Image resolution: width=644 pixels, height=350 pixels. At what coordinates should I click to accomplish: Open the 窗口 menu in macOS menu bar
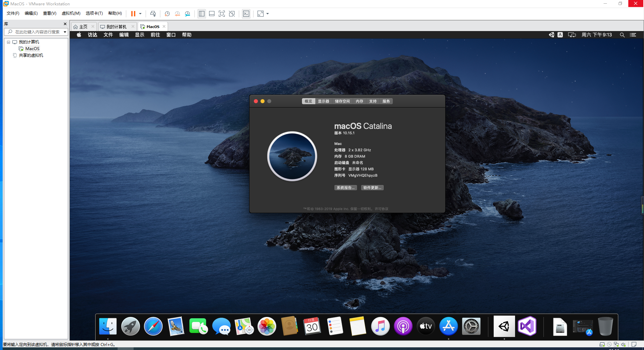point(171,35)
